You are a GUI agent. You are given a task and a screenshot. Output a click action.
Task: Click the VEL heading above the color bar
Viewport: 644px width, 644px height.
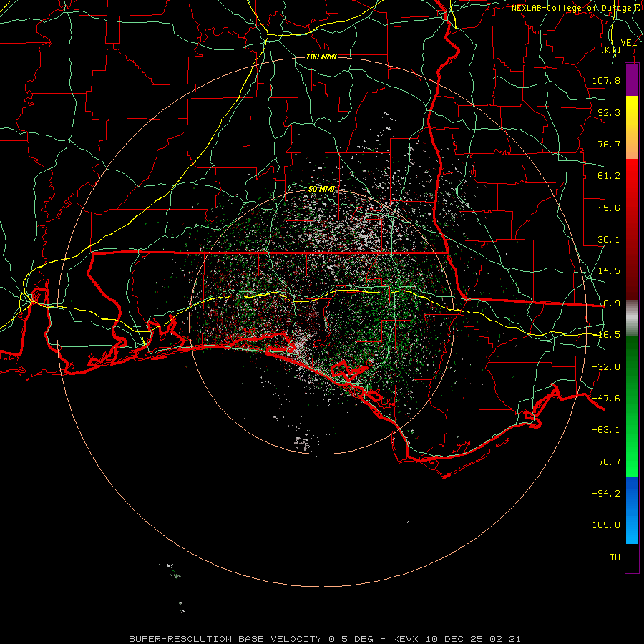click(629, 43)
